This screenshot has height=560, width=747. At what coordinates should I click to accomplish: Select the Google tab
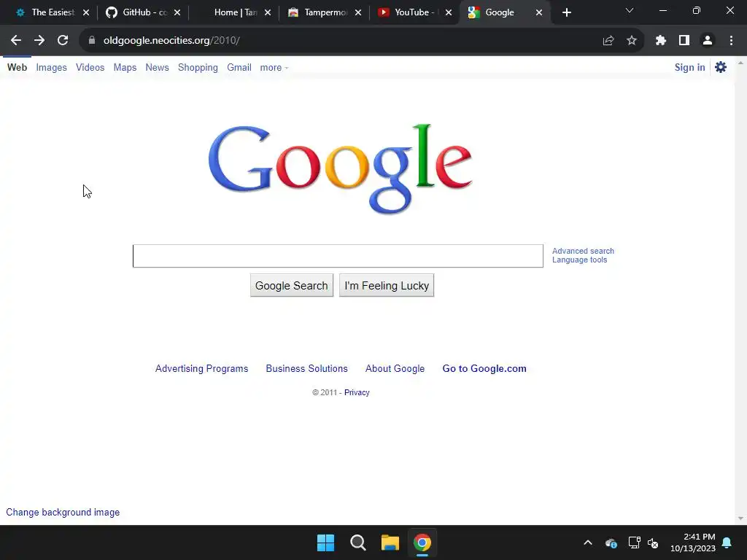(499, 12)
